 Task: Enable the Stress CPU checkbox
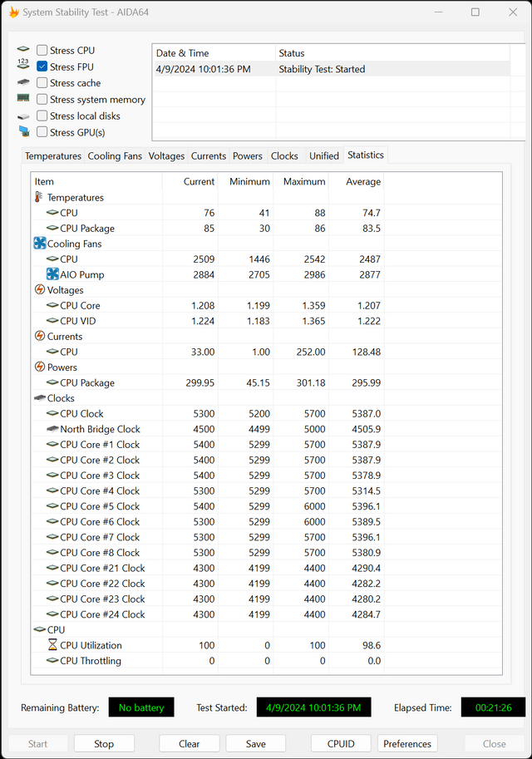[42, 51]
